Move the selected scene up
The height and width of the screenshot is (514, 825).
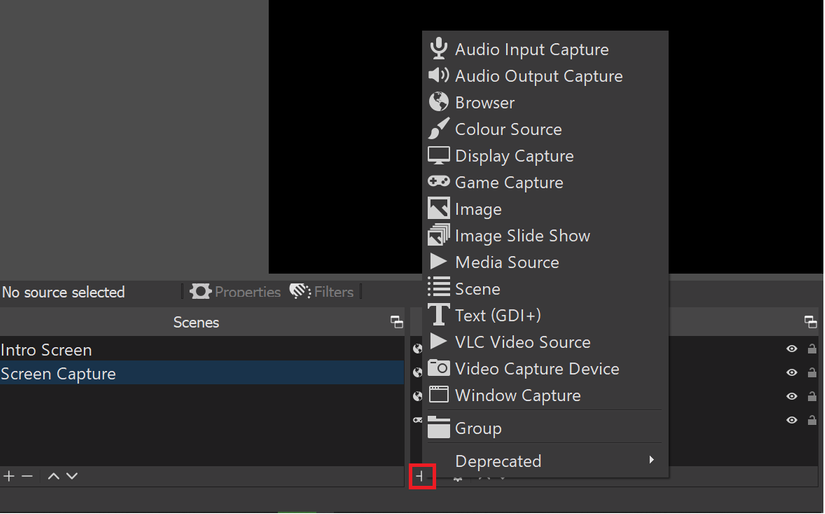[54, 476]
